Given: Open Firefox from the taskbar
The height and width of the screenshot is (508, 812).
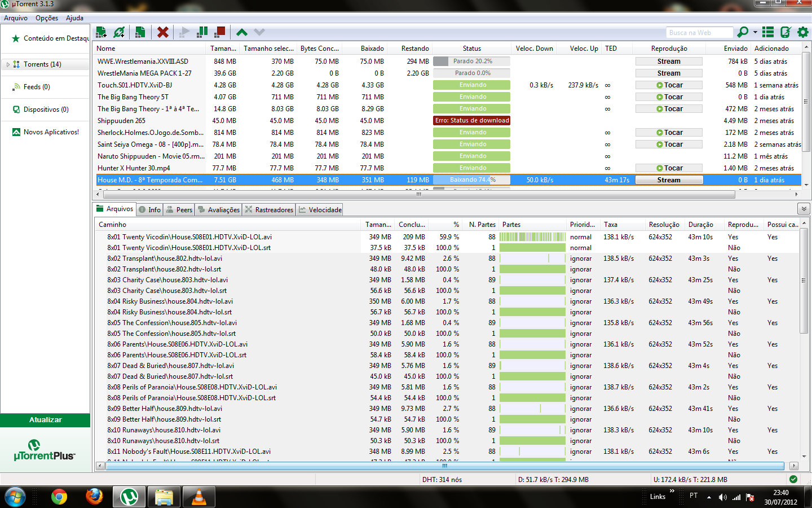Looking at the screenshot, I should pos(94,497).
